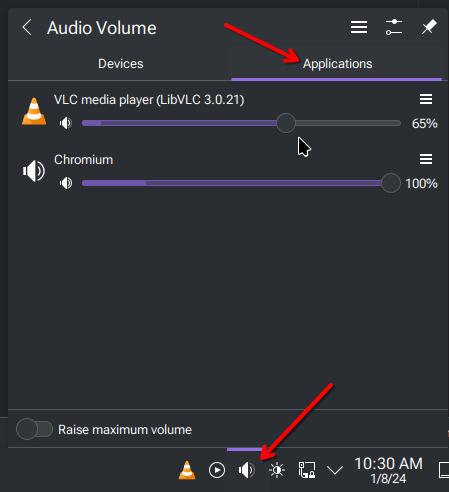Open the Audio Volume hamburger menu
This screenshot has height=492, width=449.
click(x=359, y=27)
